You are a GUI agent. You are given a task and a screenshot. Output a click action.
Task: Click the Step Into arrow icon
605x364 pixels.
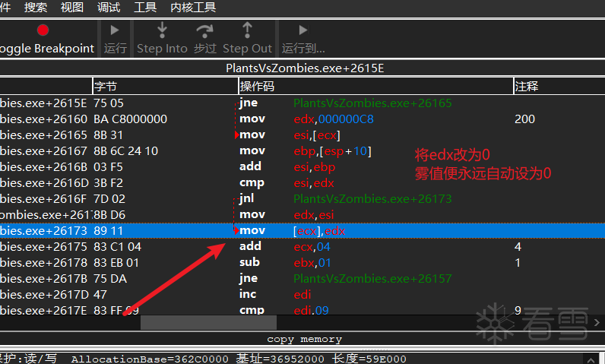162,30
